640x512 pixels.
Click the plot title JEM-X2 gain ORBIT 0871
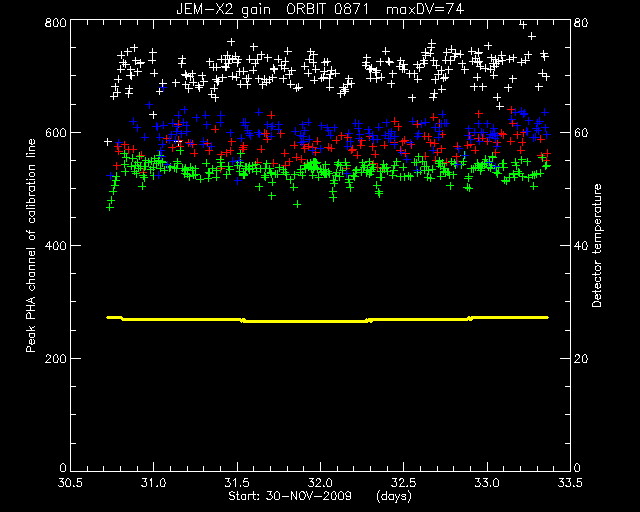pos(273,9)
